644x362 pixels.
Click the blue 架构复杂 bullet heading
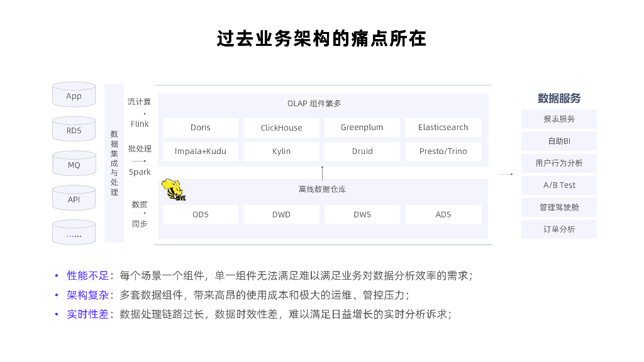tap(88, 295)
